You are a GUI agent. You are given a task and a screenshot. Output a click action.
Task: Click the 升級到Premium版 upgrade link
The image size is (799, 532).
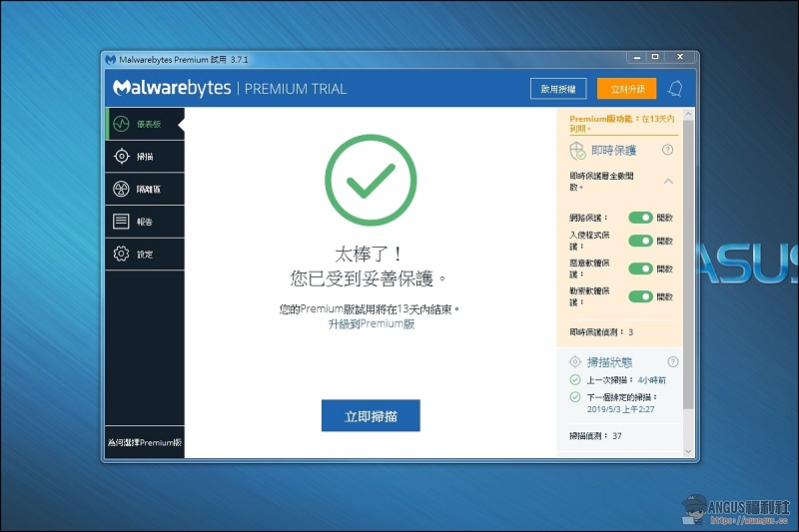(371, 324)
